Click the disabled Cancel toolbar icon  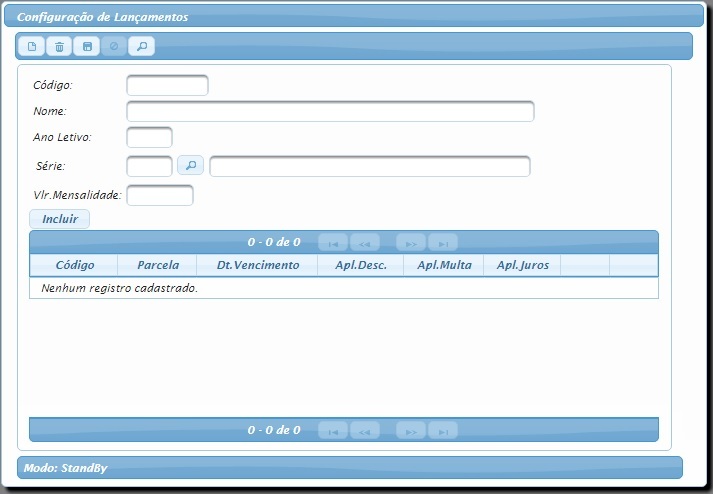click(x=114, y=46)
